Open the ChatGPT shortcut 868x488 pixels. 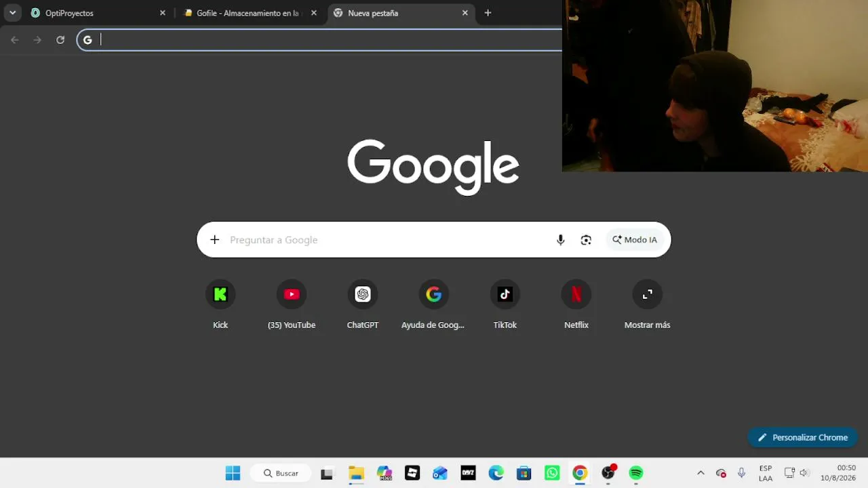(363, 304)
